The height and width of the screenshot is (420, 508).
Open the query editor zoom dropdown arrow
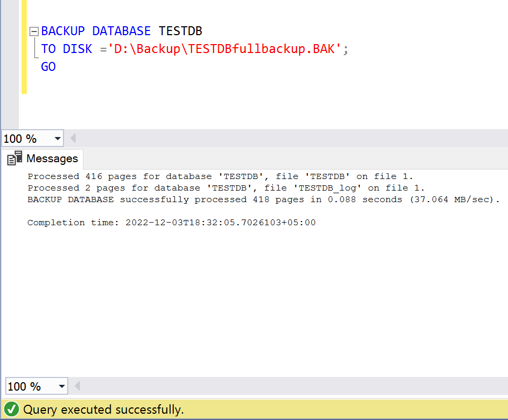click(57, 139)
